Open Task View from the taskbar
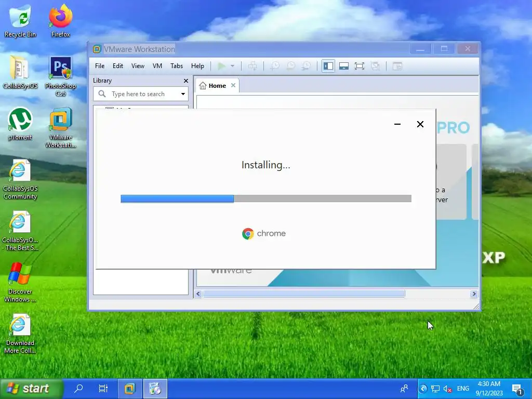Image resolution: width=532 pixels, height=399 pixels. (x=103, y=388)
